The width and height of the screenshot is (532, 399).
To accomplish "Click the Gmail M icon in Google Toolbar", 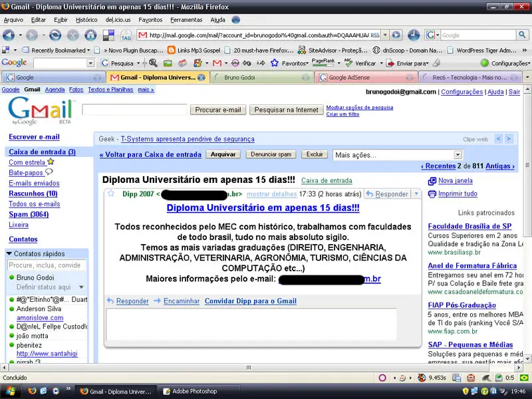I will pyautogui.click(x=217, y=63).
